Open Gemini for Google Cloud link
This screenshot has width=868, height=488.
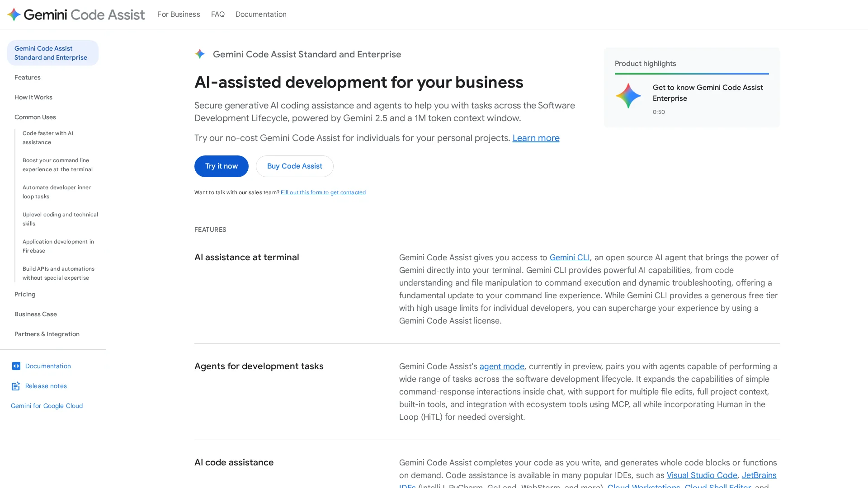click(x=47, y=406)
